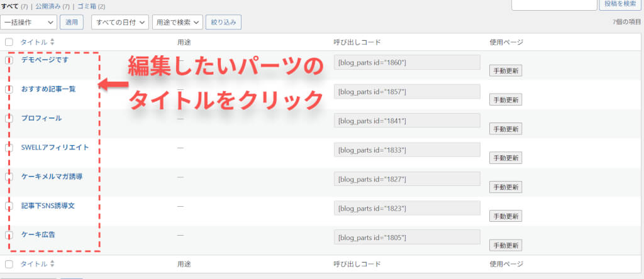Tick the checkbox next to プロフィール
644x279 pixels.
(x=9, y=118)
